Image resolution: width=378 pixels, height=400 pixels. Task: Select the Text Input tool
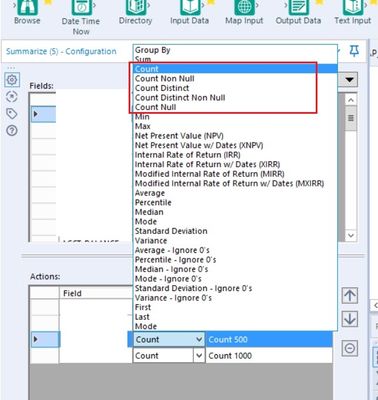click(353, 7)
